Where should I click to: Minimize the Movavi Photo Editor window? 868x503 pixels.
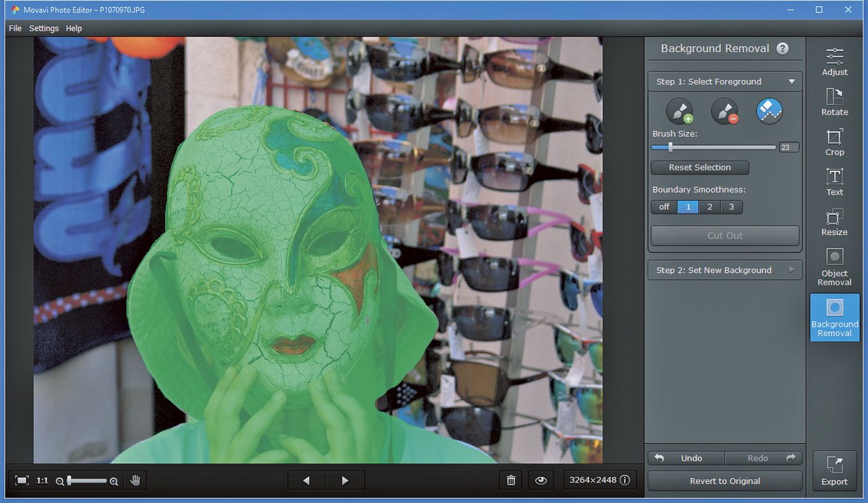tap(790, 9)
